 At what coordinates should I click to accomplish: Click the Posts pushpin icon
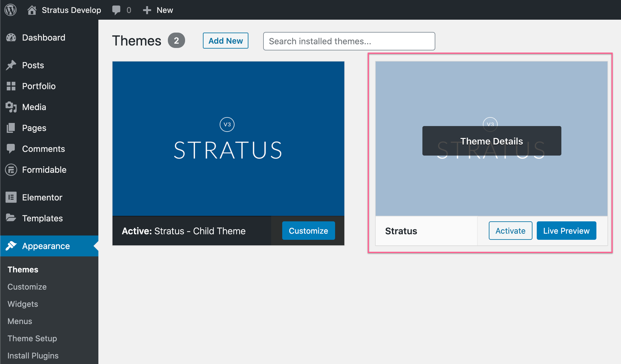coord(11,65)
